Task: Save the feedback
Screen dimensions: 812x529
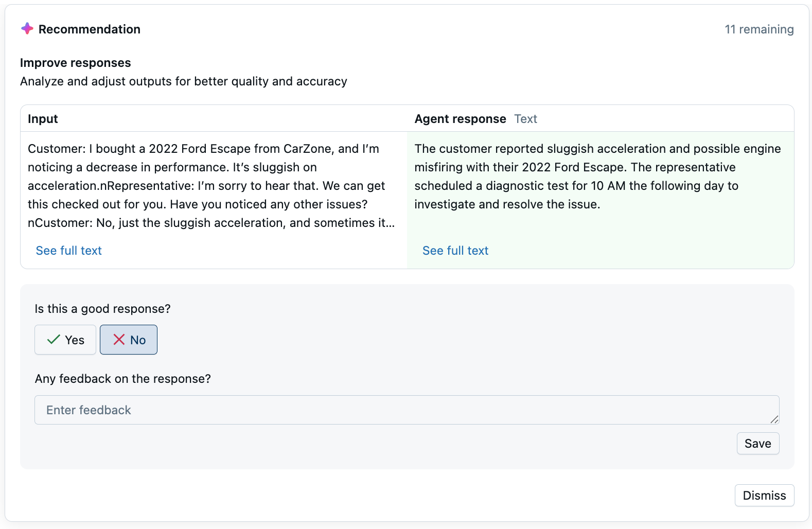Action: (x=757, y=444)
